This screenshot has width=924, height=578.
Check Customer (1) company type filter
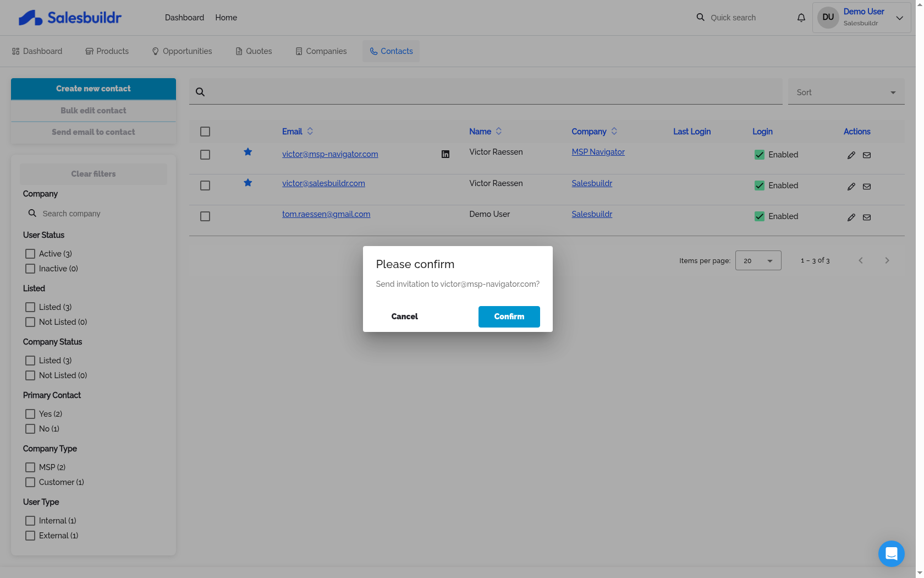coord(30,482)
